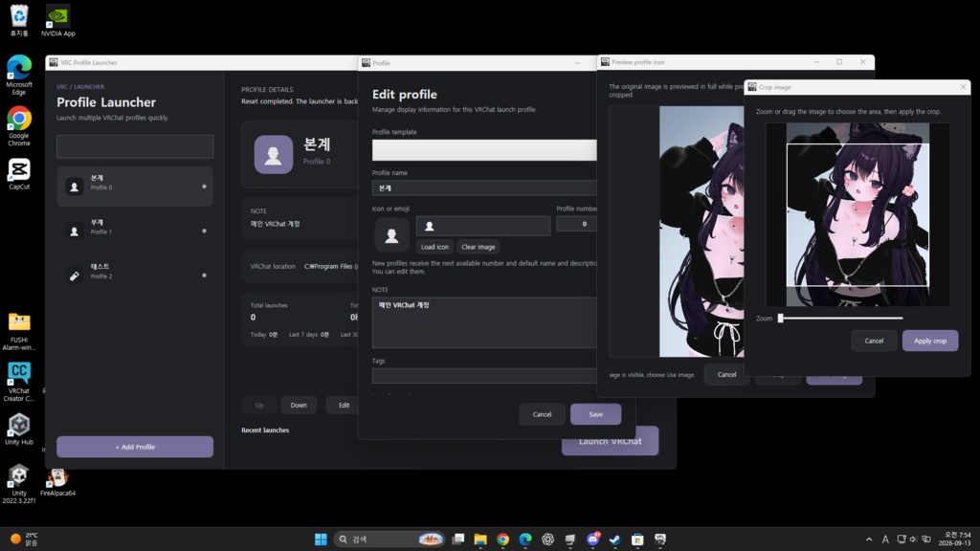980x551 pixels.
Task: Open Task View from the taskbar
Action: (x=458, y=540)
